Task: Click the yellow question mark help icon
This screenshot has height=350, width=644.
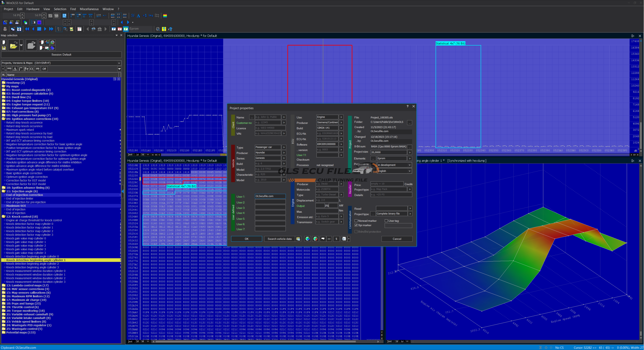Action: [164, 29]
